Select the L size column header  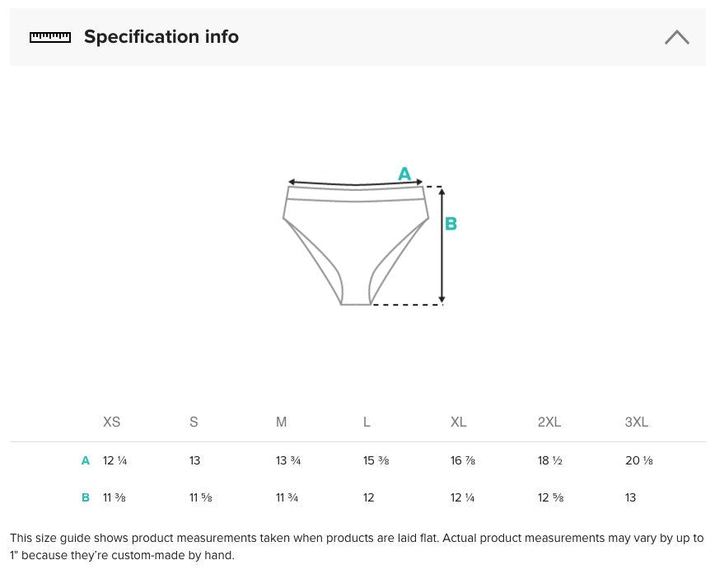[367, 422]
